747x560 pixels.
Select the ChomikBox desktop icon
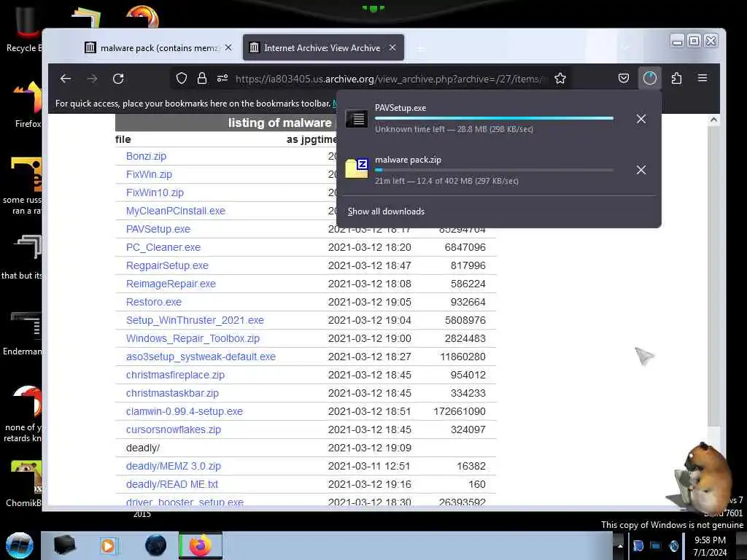coord(24,485)
